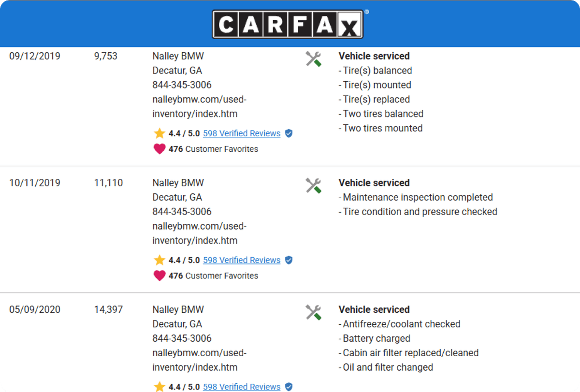
Task: Click the gold star rating in the 05/09/2020 entry
Action: pyautogui.click(x=159, y=387)
